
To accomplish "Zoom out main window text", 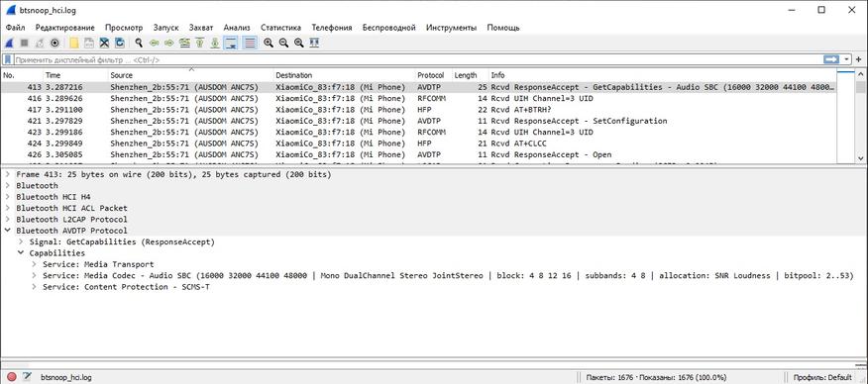I will pos(284,43).
